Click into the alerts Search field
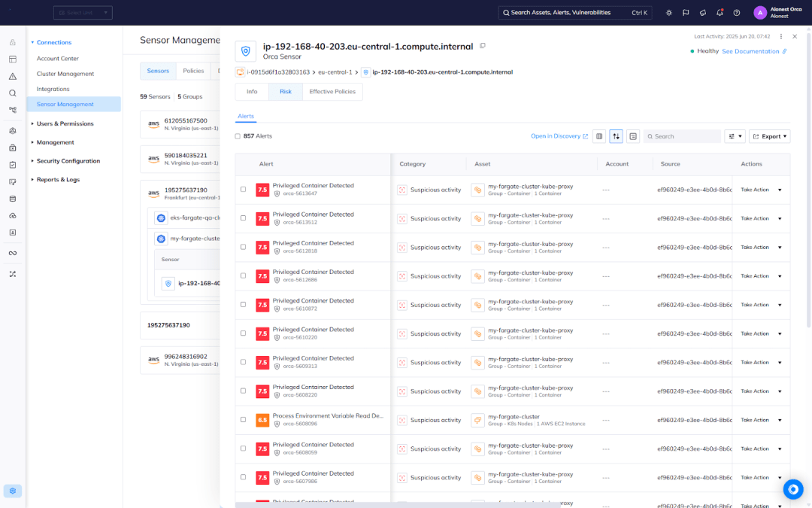 tap(682, 136)
